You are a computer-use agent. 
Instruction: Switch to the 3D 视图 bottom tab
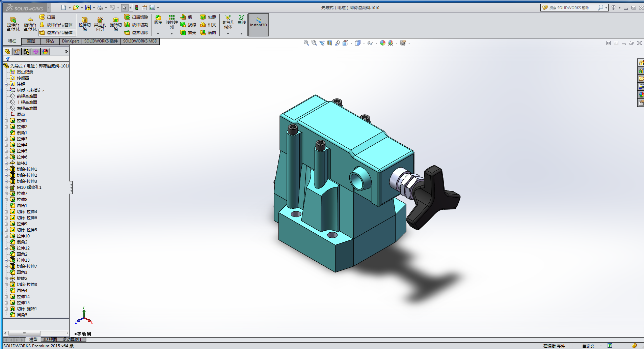tap(50, 340)
